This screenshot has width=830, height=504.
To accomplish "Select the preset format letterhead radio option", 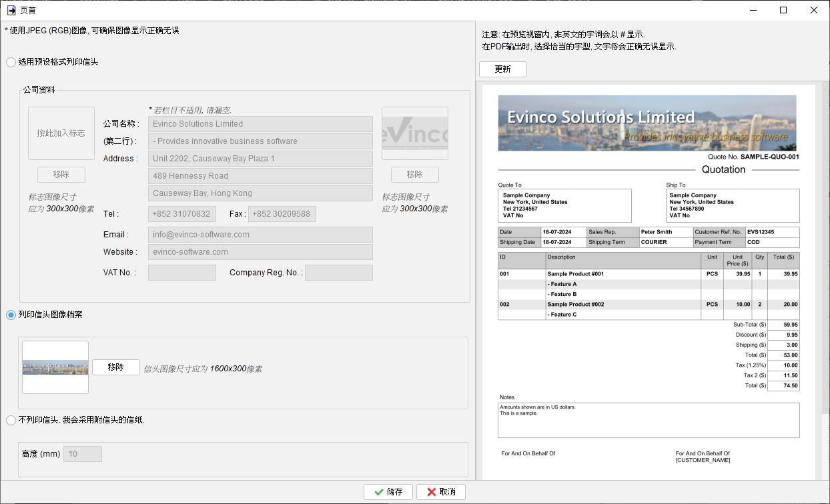I will click(x=11, y=62).
